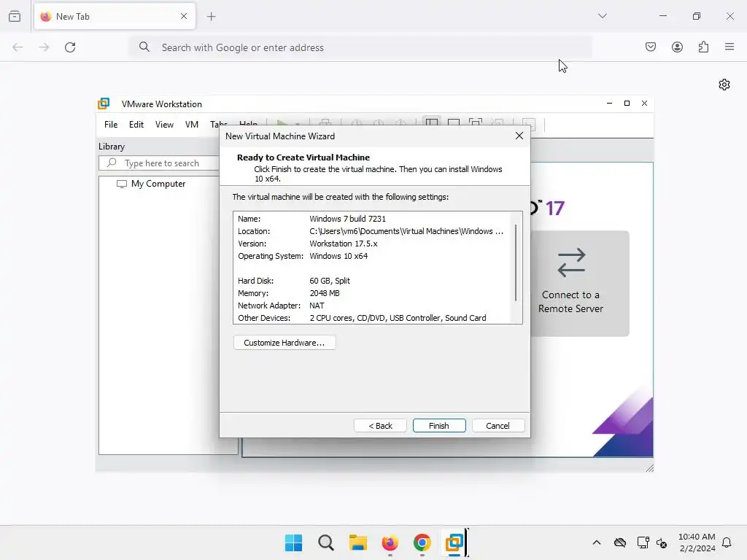This screenshot has width=747, height=560.
Task: Open the Tabs menu in VMware
Action: 218,124
